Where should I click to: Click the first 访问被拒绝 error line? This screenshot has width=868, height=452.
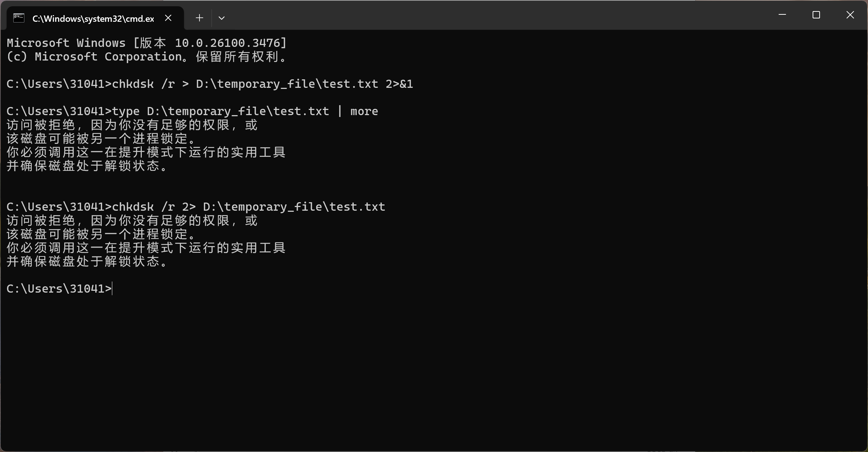[132, 125]
